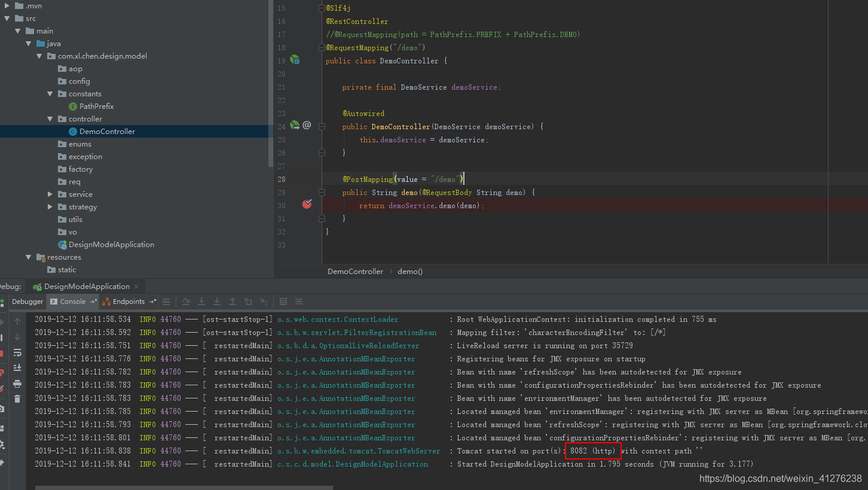
Task: Click the red Stop button in debug sidebar
Action: pyautogui.click(x=2, y=354)
